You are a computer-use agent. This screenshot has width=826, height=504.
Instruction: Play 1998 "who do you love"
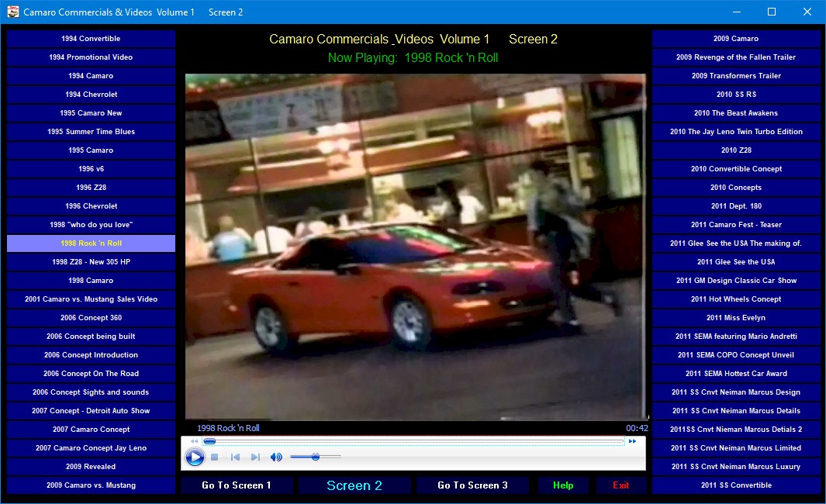point(92,224)
